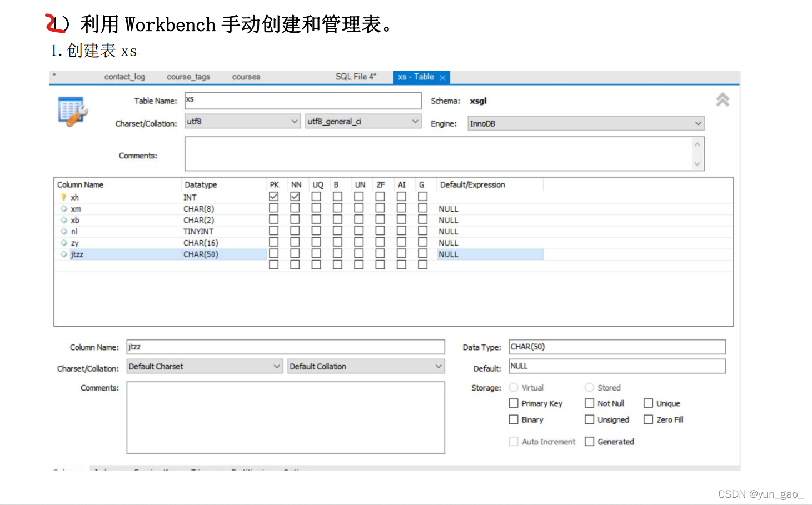Click the Data Type field CHAR(50)

coord(617,347)
